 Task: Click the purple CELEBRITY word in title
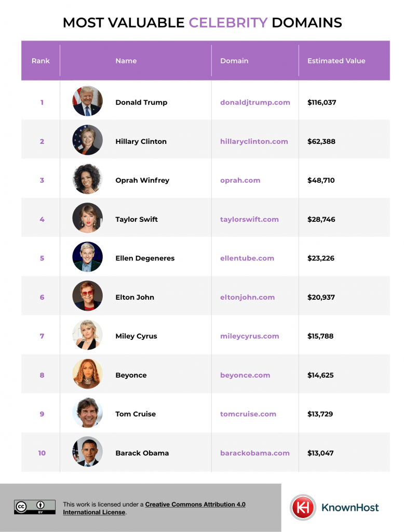click(228, 23)
